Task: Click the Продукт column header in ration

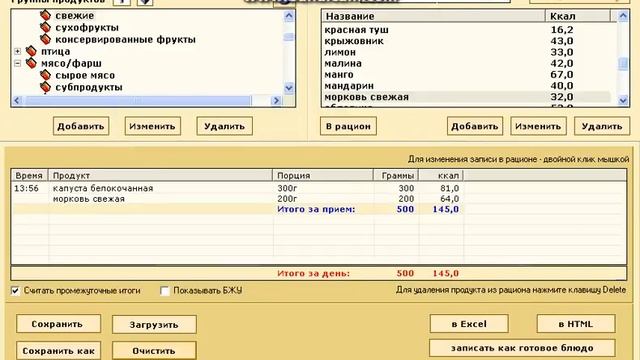Action: tap(160, 176)
